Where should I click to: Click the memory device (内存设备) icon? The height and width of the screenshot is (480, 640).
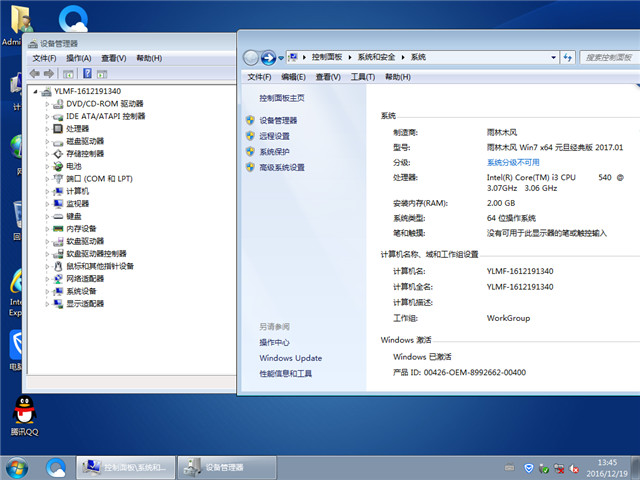(58, 229)
